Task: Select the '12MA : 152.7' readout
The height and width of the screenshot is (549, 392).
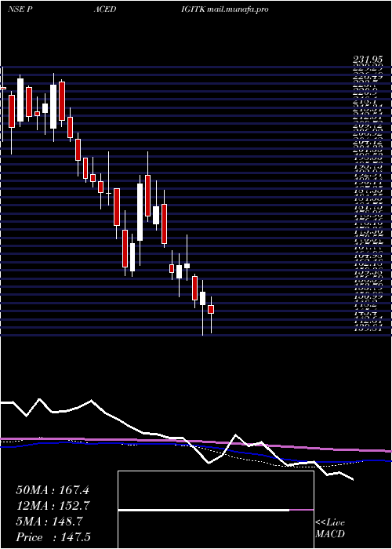Action: [x=53, y=506]
